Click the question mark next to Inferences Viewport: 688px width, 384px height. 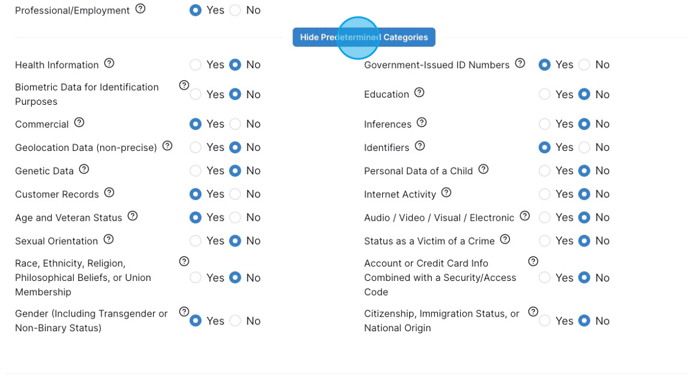tap(422, 122)
